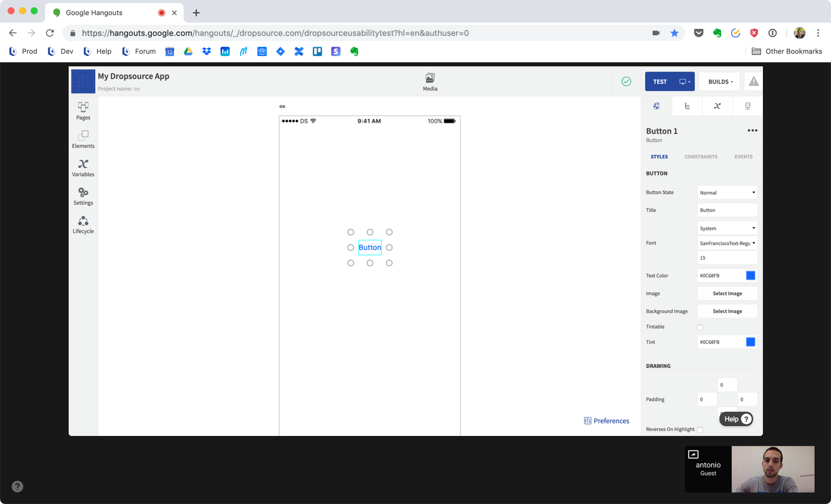Screen dimensions: 831x504
Task: Click the Title input field
Action: coord(727,210)
